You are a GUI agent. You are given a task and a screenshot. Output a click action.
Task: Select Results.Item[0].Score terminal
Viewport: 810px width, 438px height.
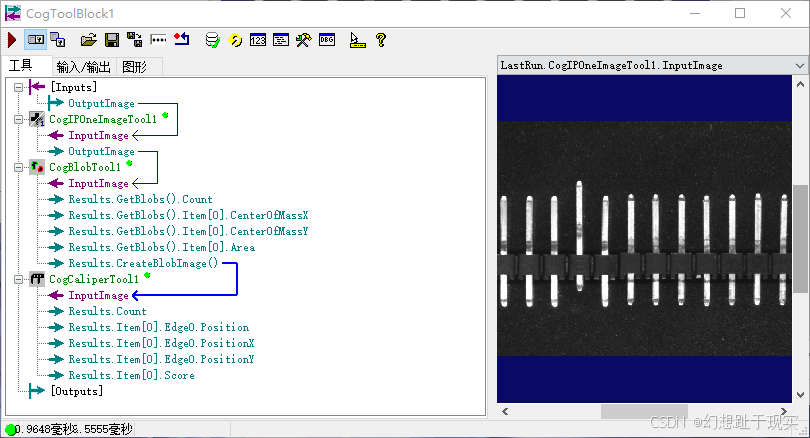(x=131, y=376)
